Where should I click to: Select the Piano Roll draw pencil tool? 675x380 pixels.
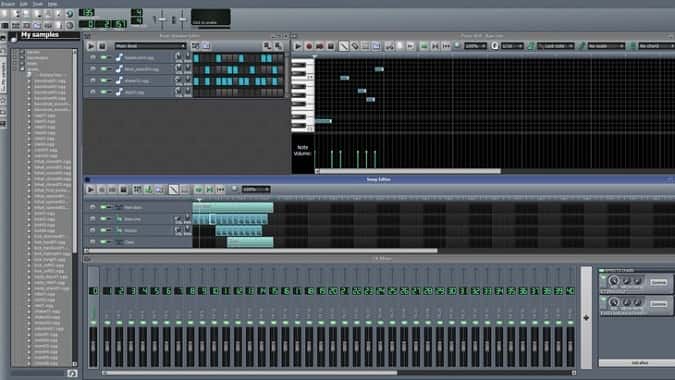coord(343,46)
